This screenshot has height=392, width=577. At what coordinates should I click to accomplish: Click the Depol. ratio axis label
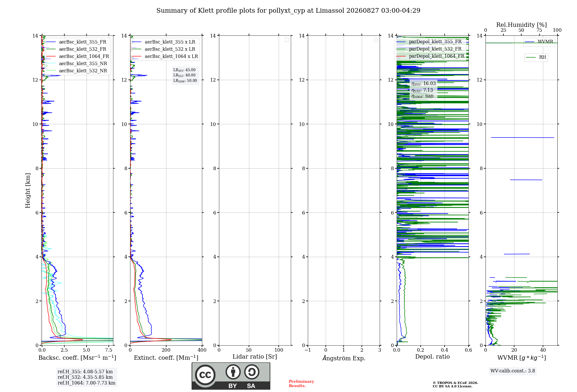click(x=432, y=357)
